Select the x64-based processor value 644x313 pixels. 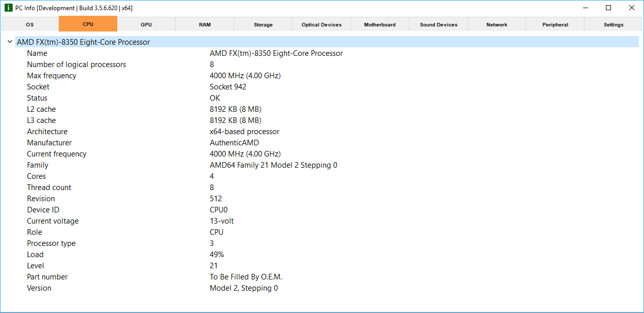[x=244, y=132]
